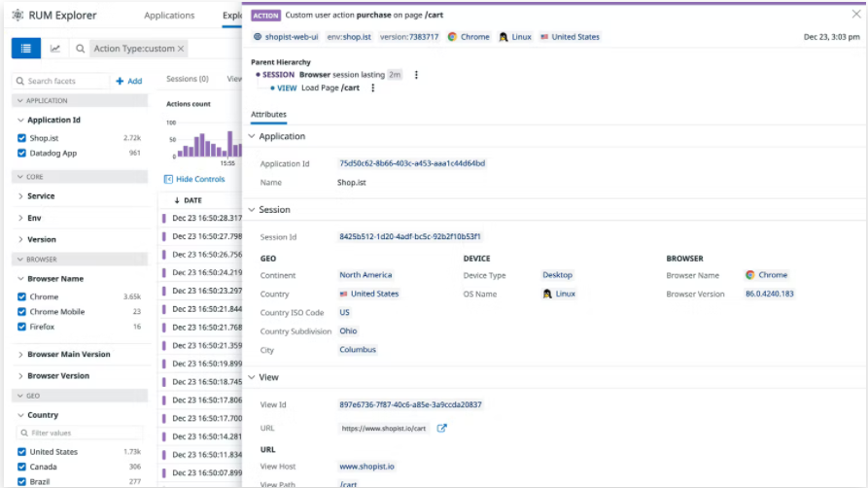Click the Chrome icon beside Browser Name value
This screenshot has width=868, height=488.
point(750,275)
